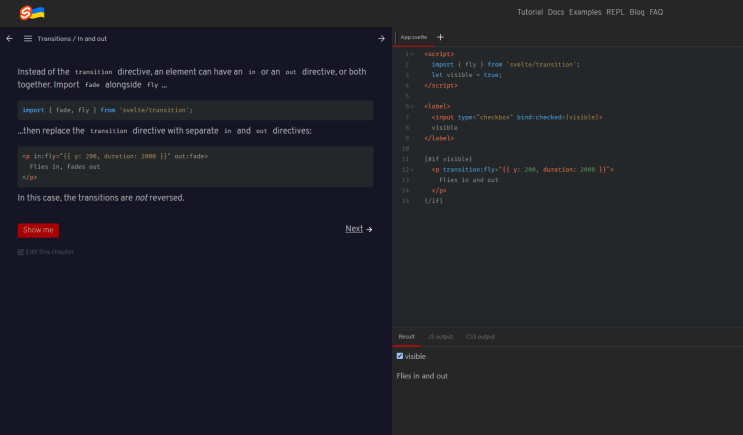The width and height of the screenshot is (743, 435).
Task: Open the Docs nav item
Action: coord(556,12)
